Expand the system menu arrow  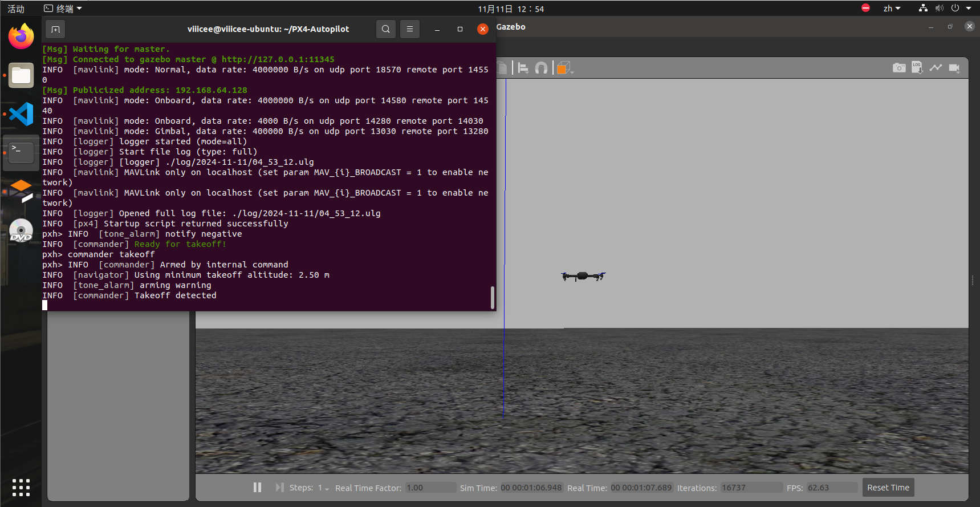pyautogui.click(x=969, y=9)
